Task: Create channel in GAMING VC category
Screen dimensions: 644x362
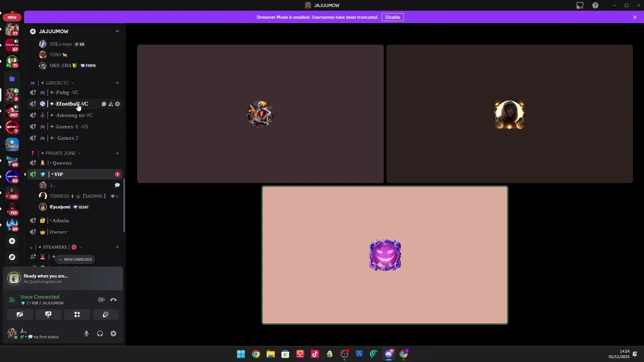Action: pos(117,83)
